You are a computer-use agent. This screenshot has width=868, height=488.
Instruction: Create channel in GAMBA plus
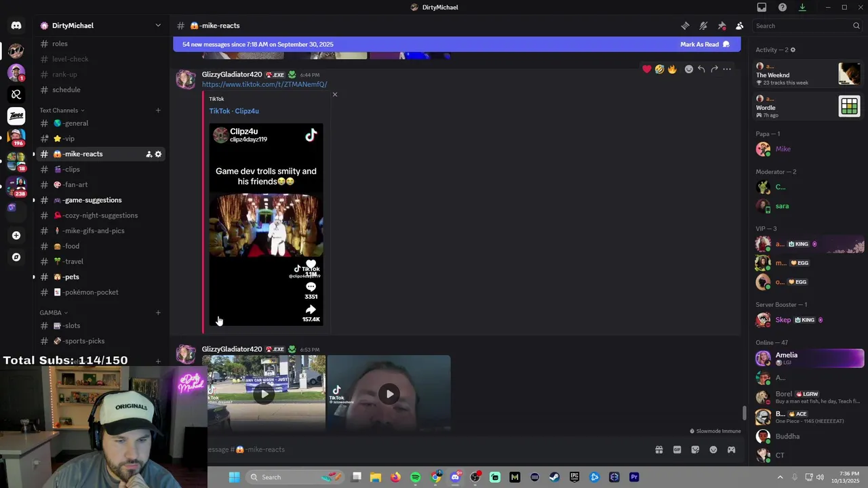pyautogui.click(x=158, y=313)
